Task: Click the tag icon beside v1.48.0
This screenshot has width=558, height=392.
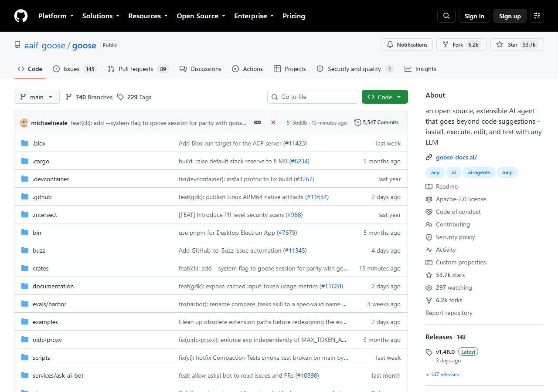Action: [429, 352]
